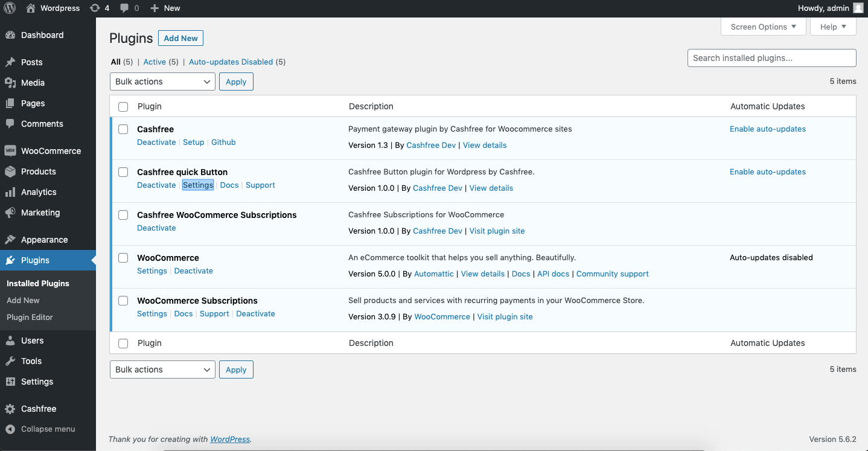Image resolution: width=868 pixels, height=451 pixels.
Task: Click the plus icon for New content
Action: click(x=155, y=8)
